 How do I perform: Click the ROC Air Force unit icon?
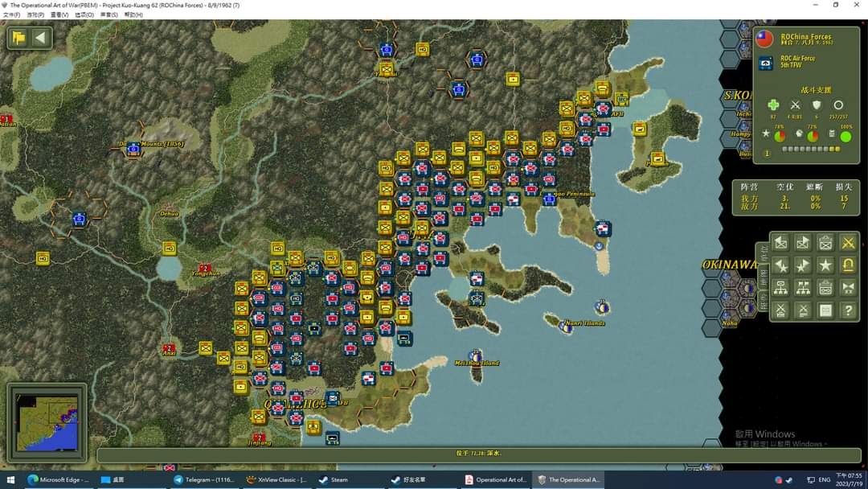pyautogui.click(x=766, y=63)
